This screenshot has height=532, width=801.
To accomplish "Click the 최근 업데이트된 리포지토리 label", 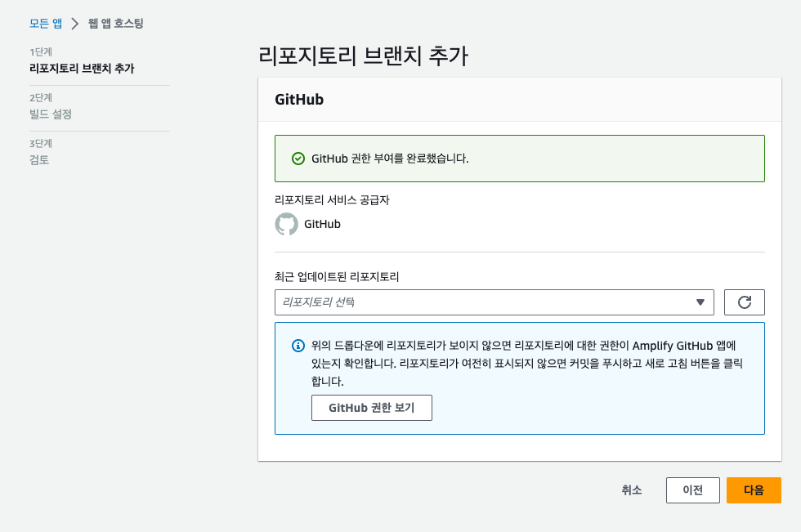I will pos(337,277).
